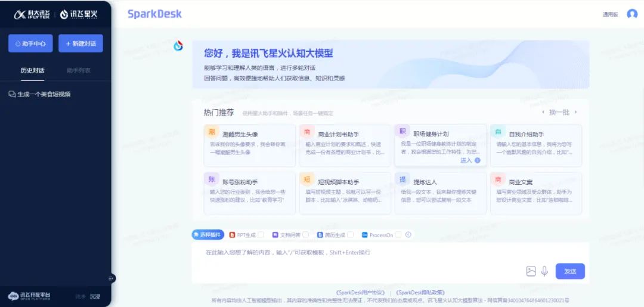The image size is (644, 307).
Task: Click the iFLYTEK logo in the sidebar header
Action: [32, 14]
